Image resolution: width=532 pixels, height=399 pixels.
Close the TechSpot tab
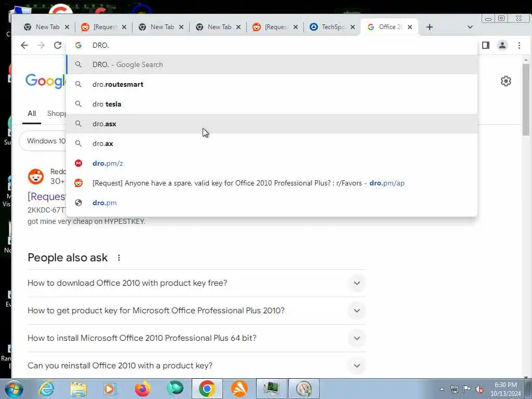(x=353, y=27)
